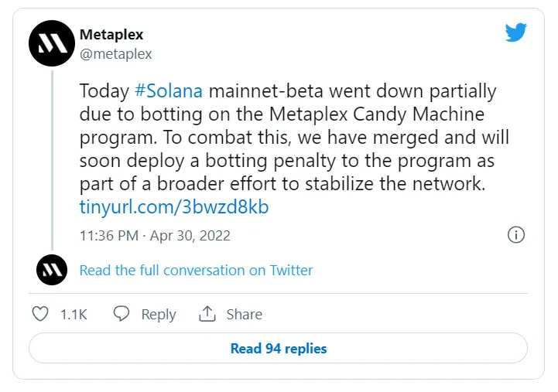The width and height of the screenshot is (558, 392).
Task: Click the tweet info icon
Action: [515, 234]
